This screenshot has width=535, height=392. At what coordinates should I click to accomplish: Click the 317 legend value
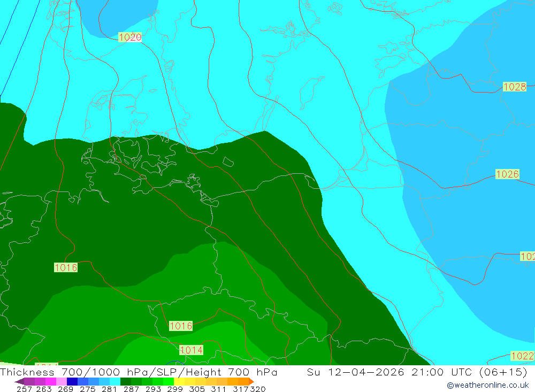[x=241, y=389]
